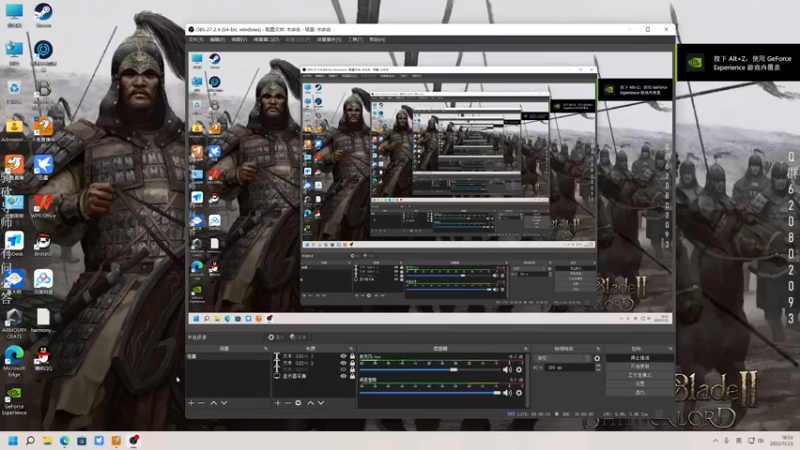Toggle lock on dimmed 文本 (GDI+) source
The width and height of the screenshot is (800, 450).
coord(352,369)
